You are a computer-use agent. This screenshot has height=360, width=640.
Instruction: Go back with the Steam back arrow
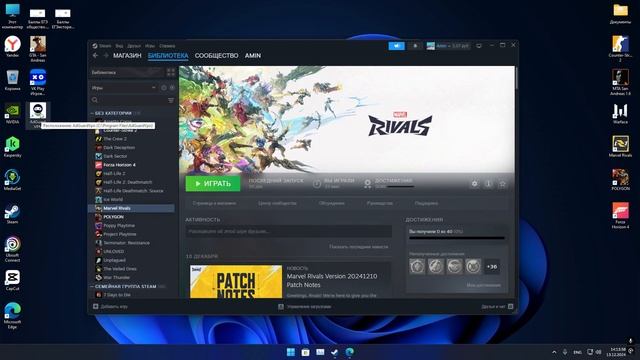point(95,56)
